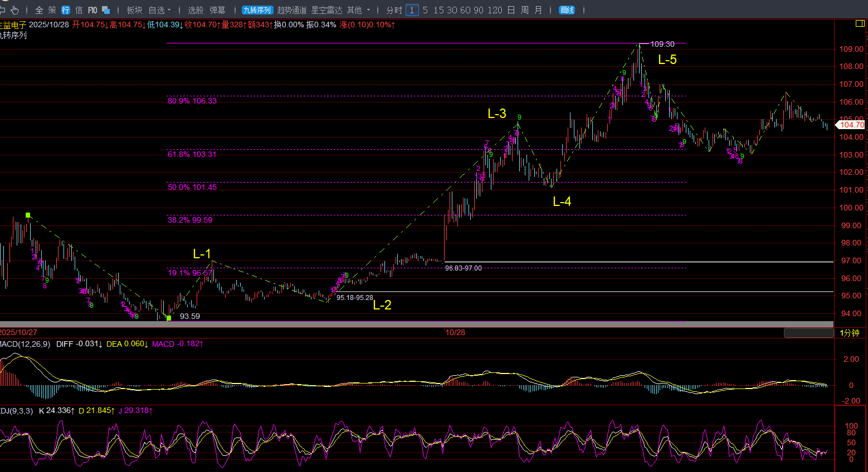Switch to the 日 daily period tab

[511, 10]
